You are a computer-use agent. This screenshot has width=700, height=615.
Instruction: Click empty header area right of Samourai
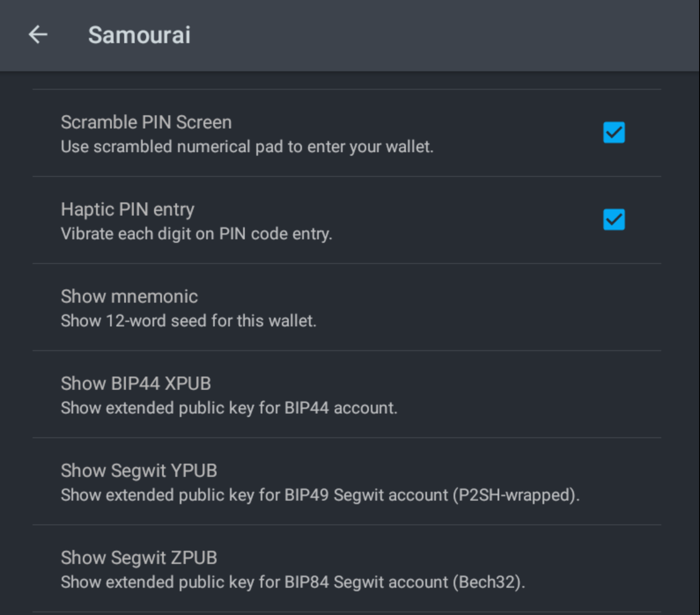440,35
